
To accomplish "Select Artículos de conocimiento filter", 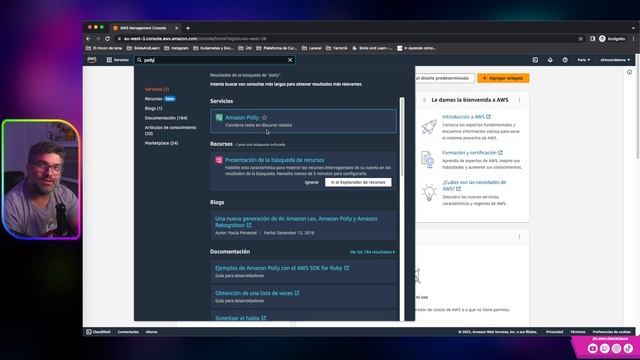I will (x=170, y=130).
